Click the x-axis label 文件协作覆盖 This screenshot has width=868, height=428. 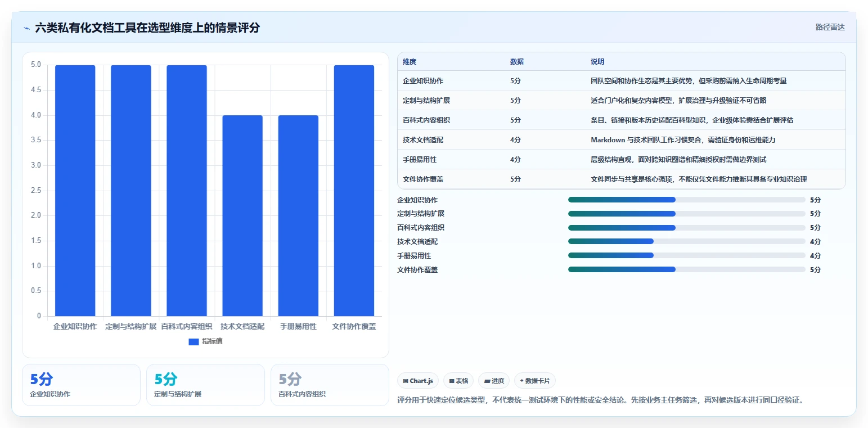pyautogui.click(x=354, y=326)
